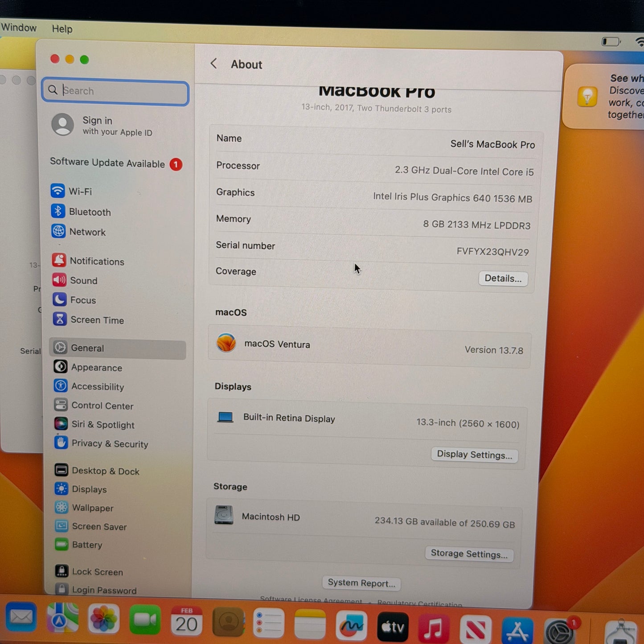Viewport: 644px width, 644px height.
Task: Open Apple TV from the Dock
Action: pyautogui.click(x=393, y=627)
